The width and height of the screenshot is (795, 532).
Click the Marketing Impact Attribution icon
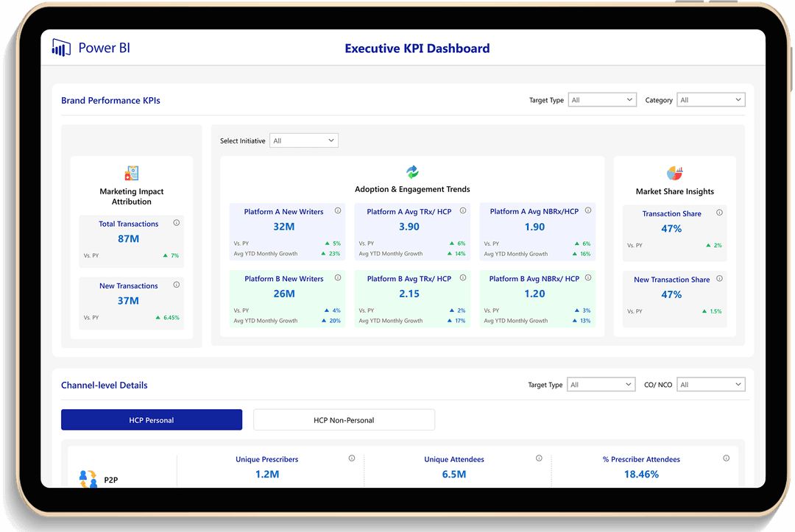(132, 173)
